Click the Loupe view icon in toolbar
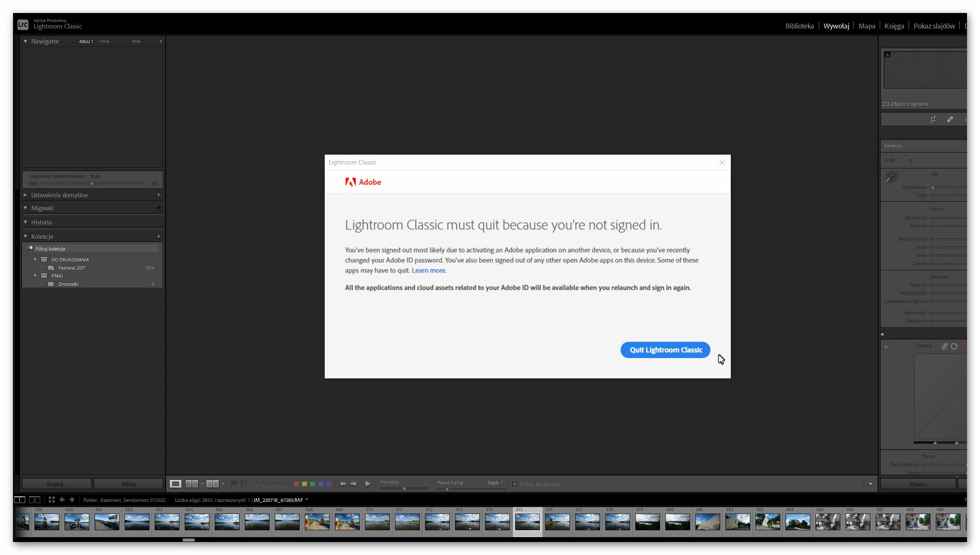The image size is (980, 555). tap(175, 484)
